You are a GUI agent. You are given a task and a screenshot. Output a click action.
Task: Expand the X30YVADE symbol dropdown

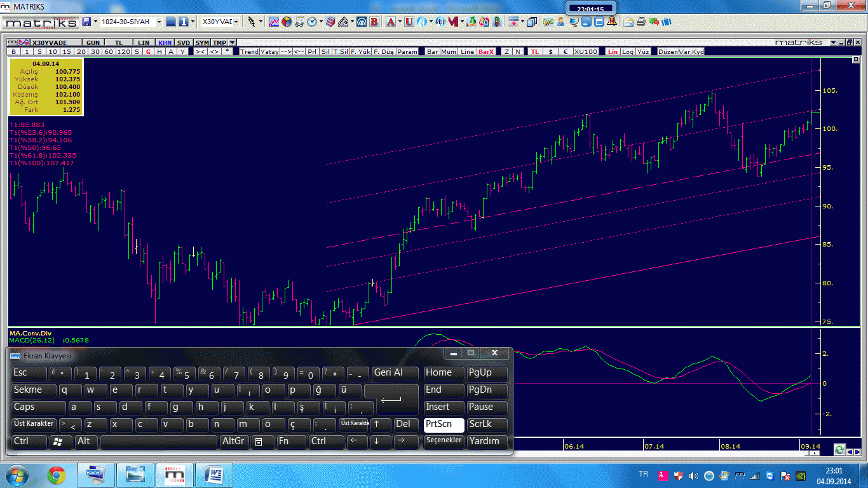236,22
